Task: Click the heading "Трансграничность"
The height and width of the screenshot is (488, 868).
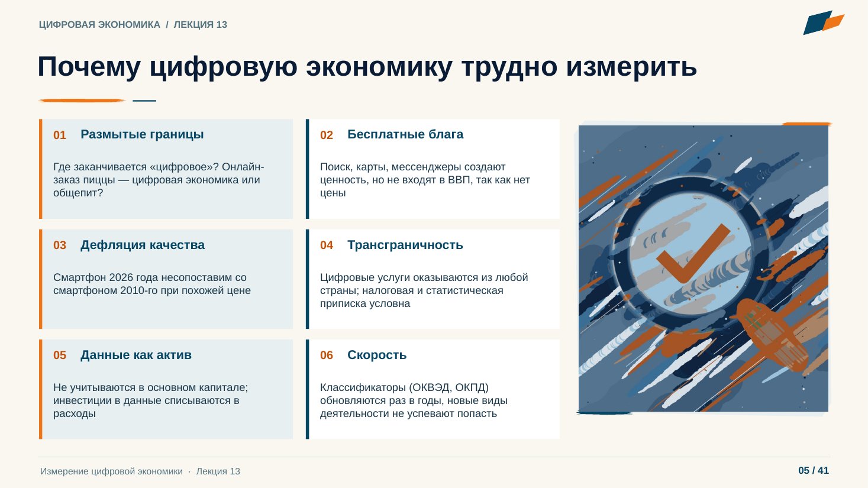Action: point(405,245)
